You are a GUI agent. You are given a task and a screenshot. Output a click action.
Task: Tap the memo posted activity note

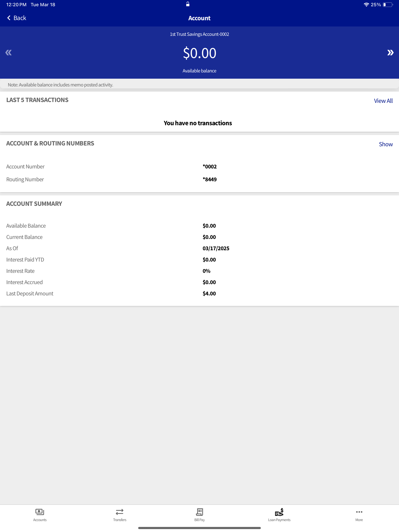[x=60, y=85]
